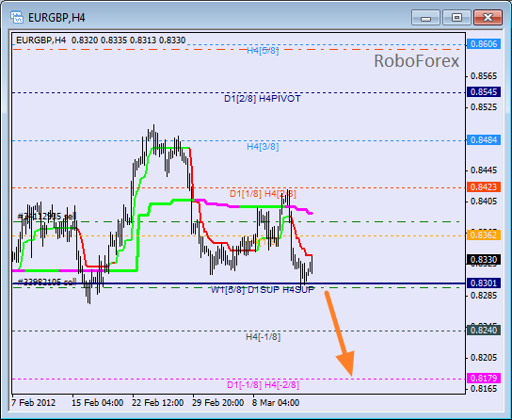Click the 0.8405 price scale value

click(x=484, y=202)
